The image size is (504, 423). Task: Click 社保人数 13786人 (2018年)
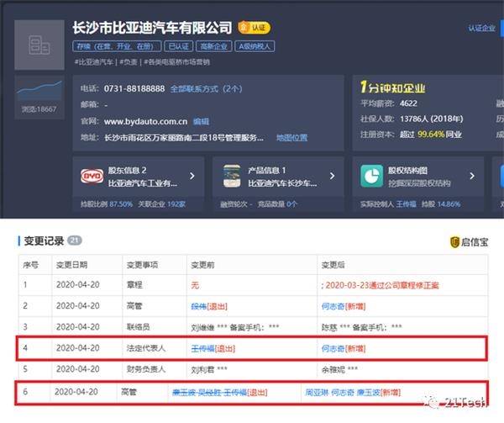412,119
